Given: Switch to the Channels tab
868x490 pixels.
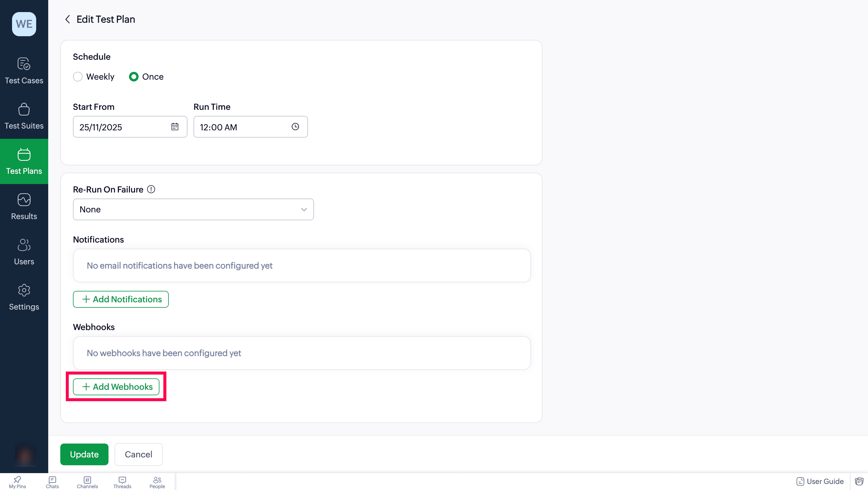Looking at the screenshot, I should point(87,482).
